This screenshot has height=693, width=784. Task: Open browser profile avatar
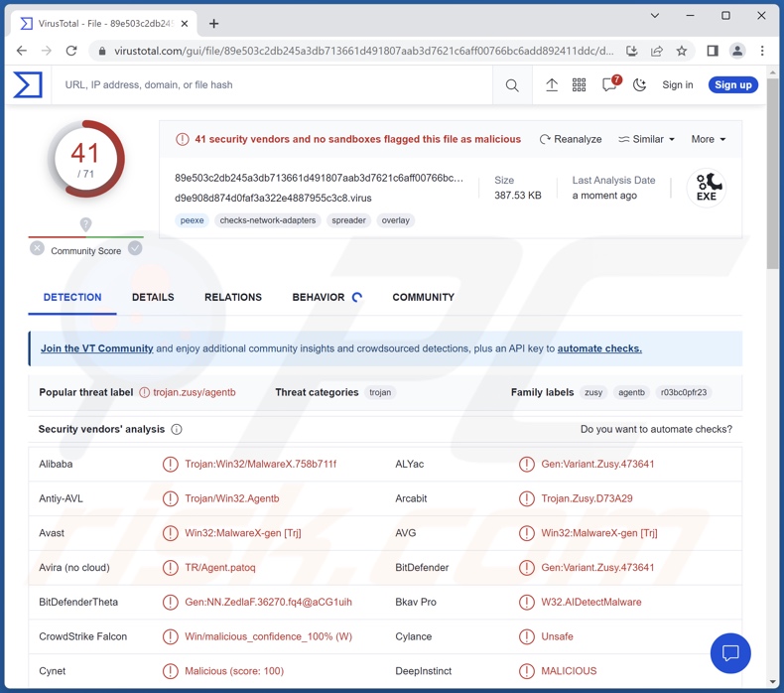tap(737, 51)
